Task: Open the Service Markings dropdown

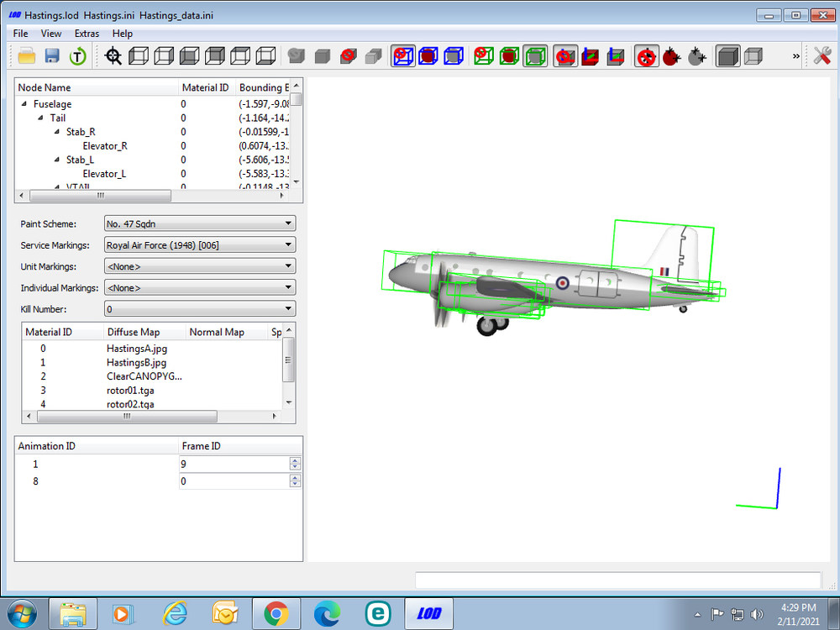Action: click(200, 244)
